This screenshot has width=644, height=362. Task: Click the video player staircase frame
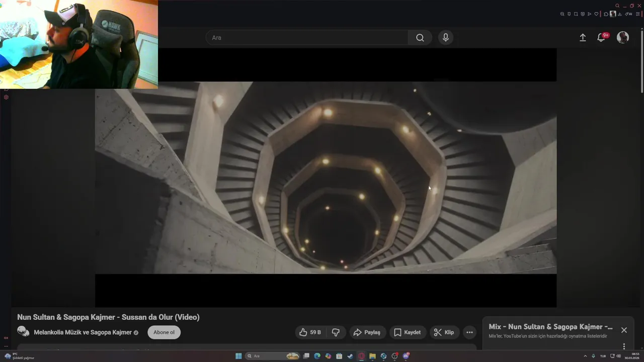(326, 177)
